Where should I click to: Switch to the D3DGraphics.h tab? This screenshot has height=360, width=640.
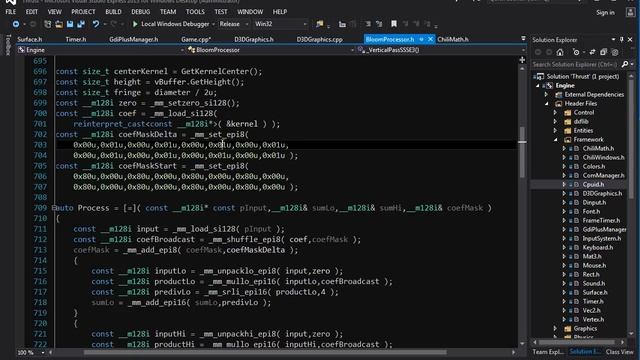(x=254, y=39)
